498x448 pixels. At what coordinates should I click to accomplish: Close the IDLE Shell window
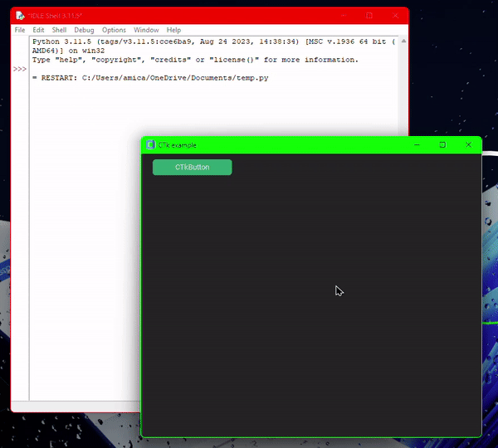[x=394, y=16]
